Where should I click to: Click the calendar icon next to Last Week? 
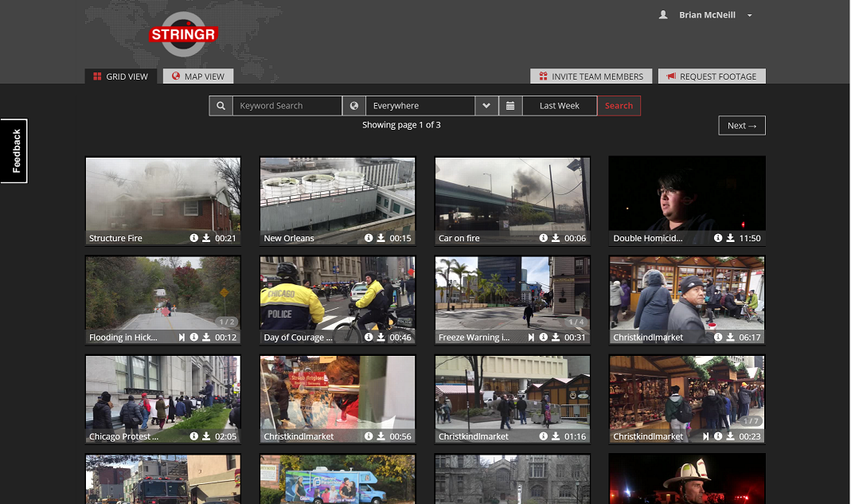tap(510, 106)
